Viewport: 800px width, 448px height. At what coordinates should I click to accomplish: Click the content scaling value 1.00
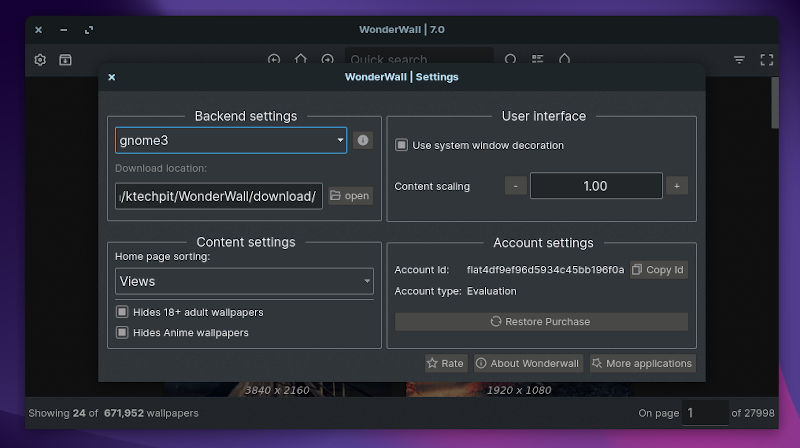pyautogui.click(x=596, y=186)
